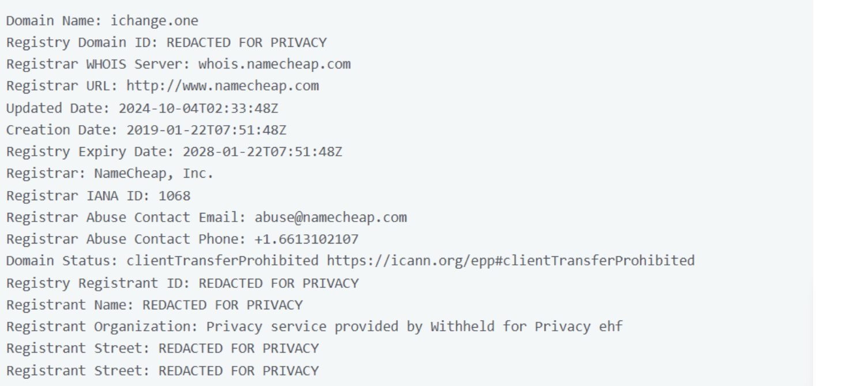Click the last Registrant Street line
This screenshot has width=868, height=386.
point(162,371)
